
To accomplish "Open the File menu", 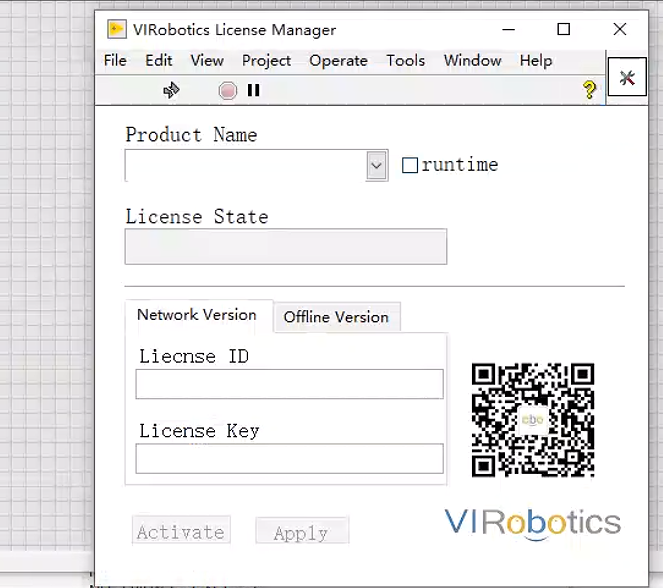I will click(x=115, y=60).
